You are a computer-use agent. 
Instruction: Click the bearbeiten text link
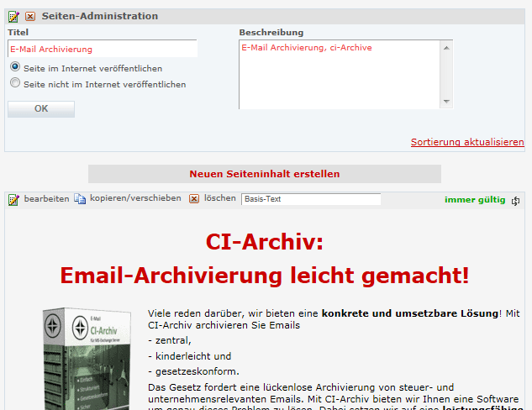(46, 199)
